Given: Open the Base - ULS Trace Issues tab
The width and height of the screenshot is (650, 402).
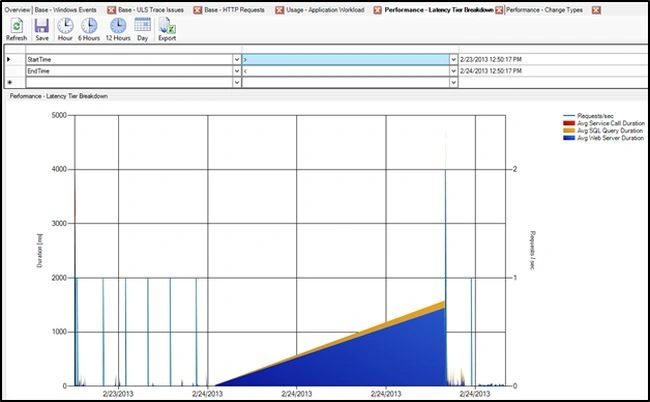Looking at the screenshot, I should 151,10.
